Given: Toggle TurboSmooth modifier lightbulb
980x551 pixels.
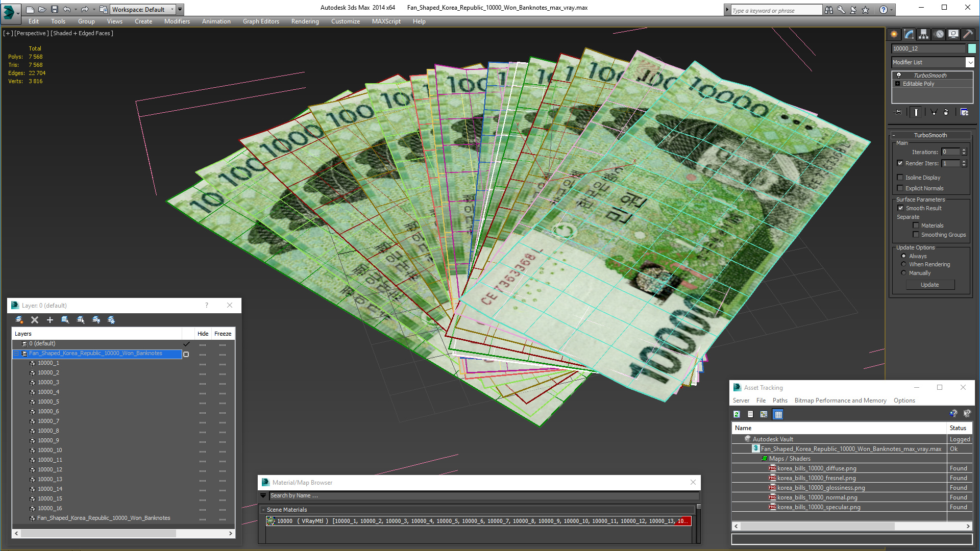Looking at the screenshot, I should (x=899, y=76).
